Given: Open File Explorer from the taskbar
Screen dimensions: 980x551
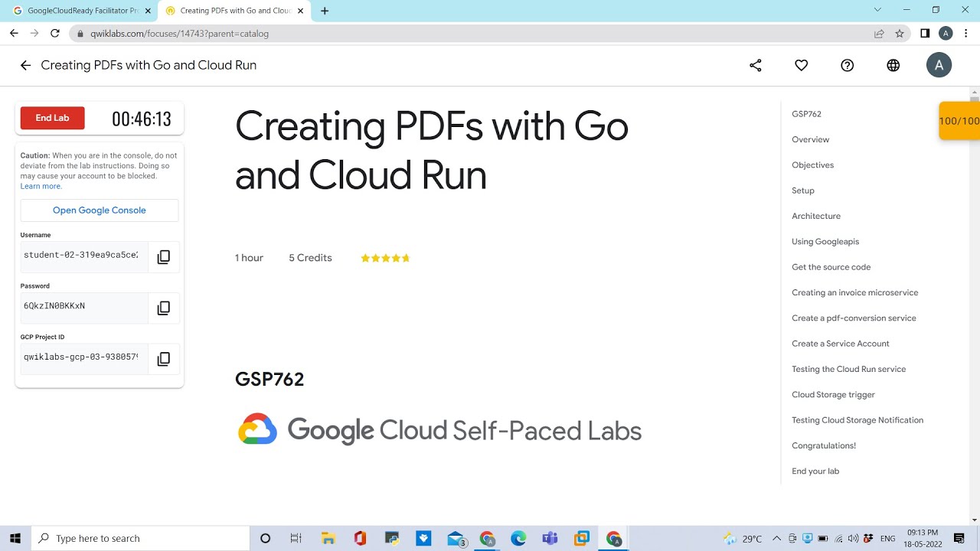Looking at the screenshot, I should (x=328, y=539).
